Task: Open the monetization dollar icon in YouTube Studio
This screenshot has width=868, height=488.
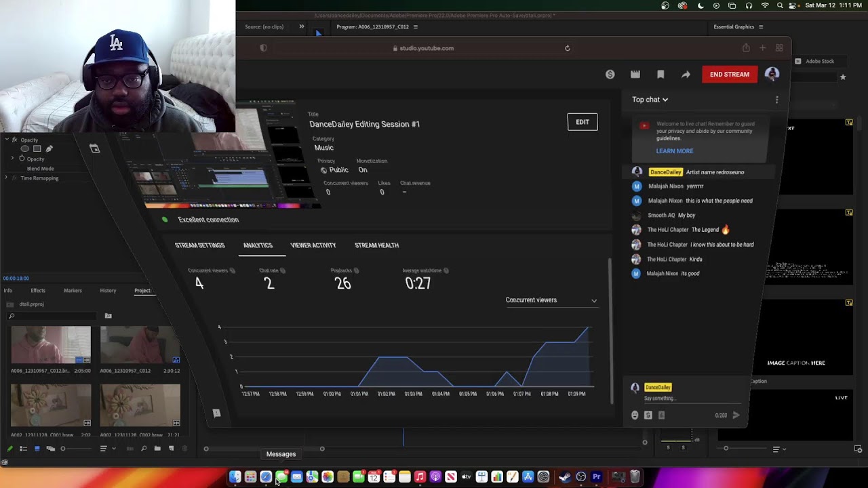Action: tap(610, 75)
